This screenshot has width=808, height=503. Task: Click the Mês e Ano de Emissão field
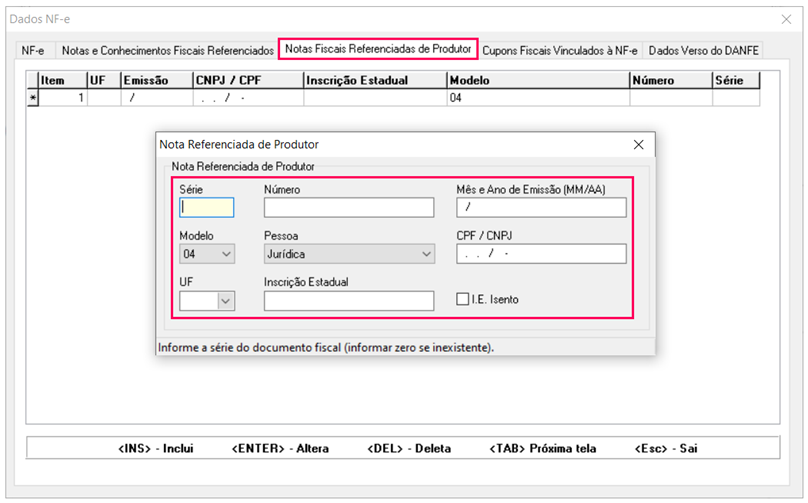coord(540,208)
